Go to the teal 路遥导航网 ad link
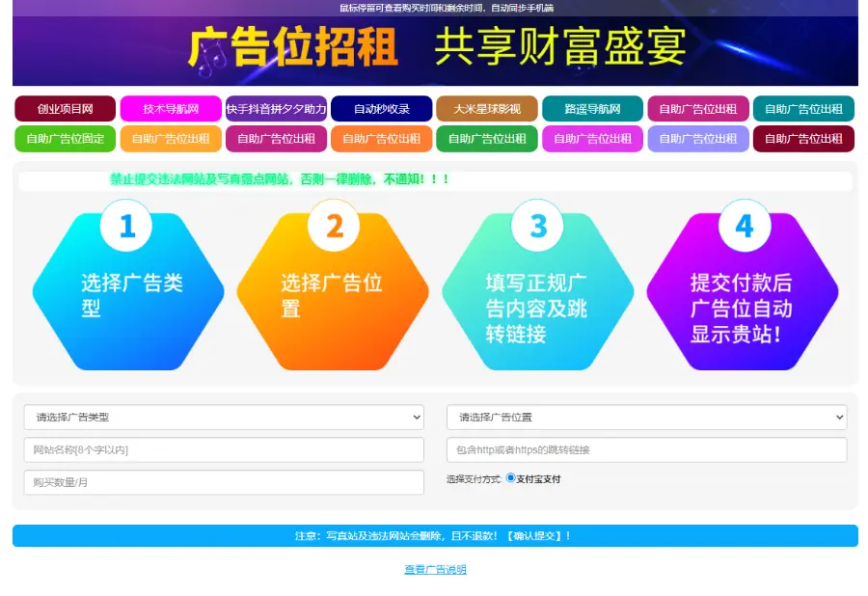Viewport: 868px width, 596px height. [592, 109]
